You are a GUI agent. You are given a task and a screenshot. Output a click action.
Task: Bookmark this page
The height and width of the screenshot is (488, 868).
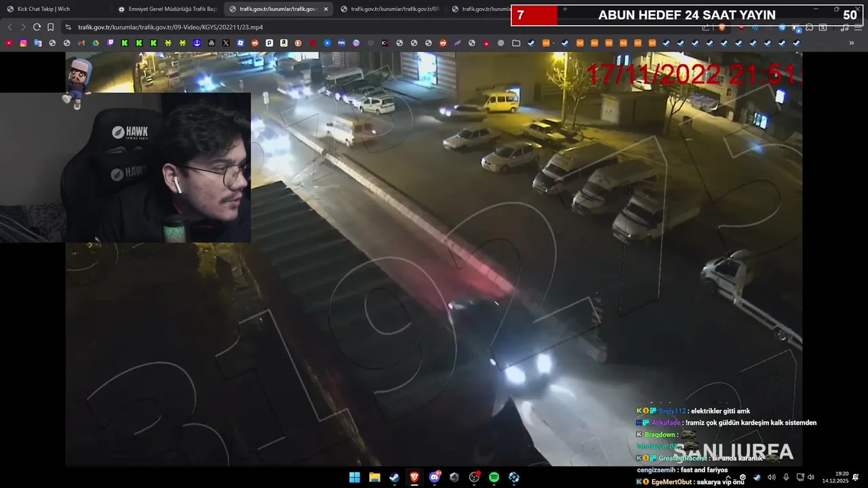pos(51,27)
